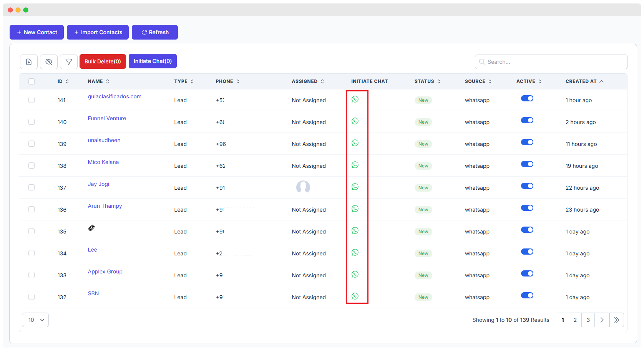
Task: Toggle column visibility with the crossed-eye icon
Action: click(x=49, y=62)
